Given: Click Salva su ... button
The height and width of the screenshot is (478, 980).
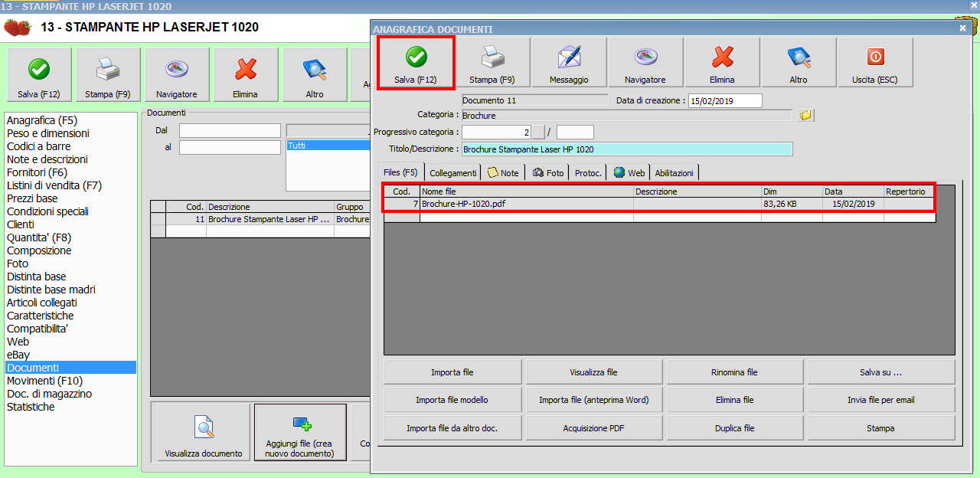Looking at the screenshot, I should pos(880,372).
